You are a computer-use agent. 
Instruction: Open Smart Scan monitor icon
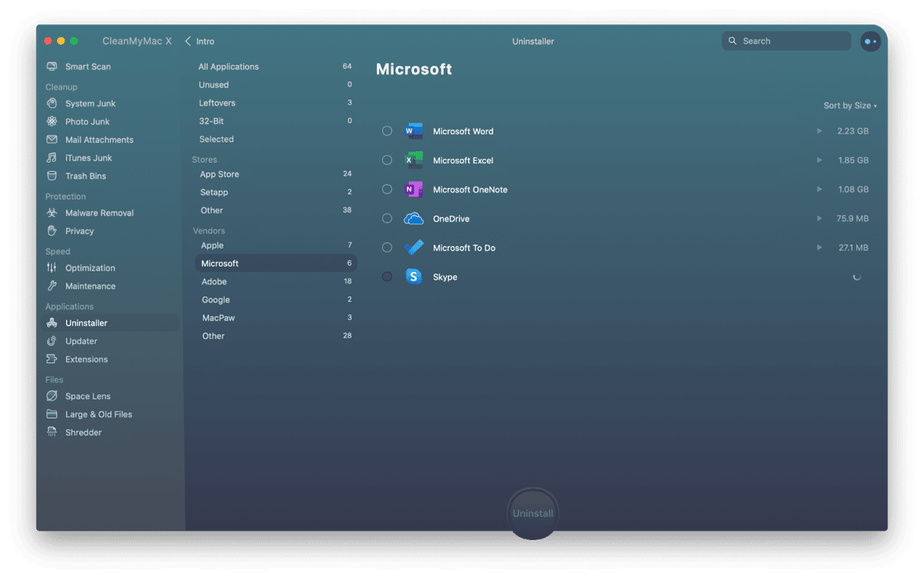52,67
